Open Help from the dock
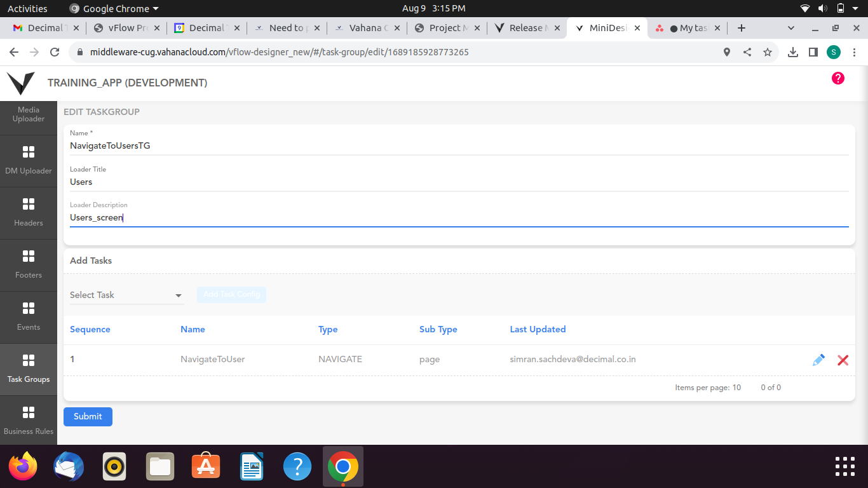The height and width of the screenshot is (488, 868). (x=297, y=467)
